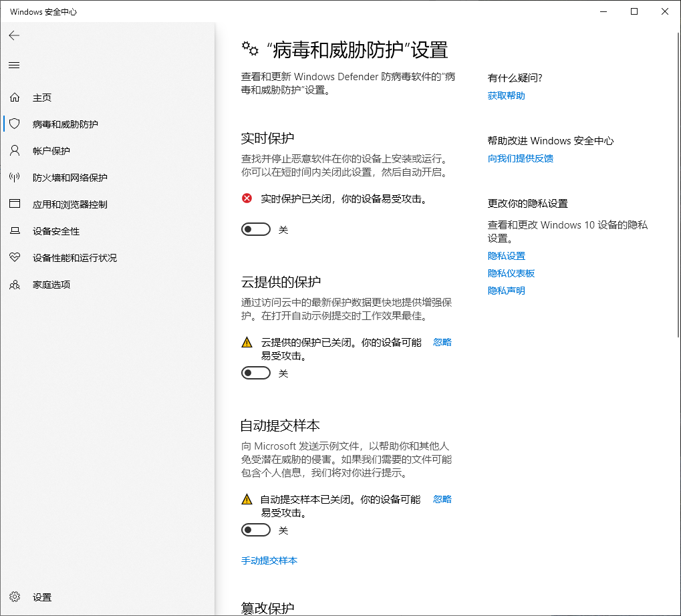Image resolution: width=681 pixels, height=616 pixels.
Task: Open 设备安全性 in the sidebar
Action: [108, 231]
